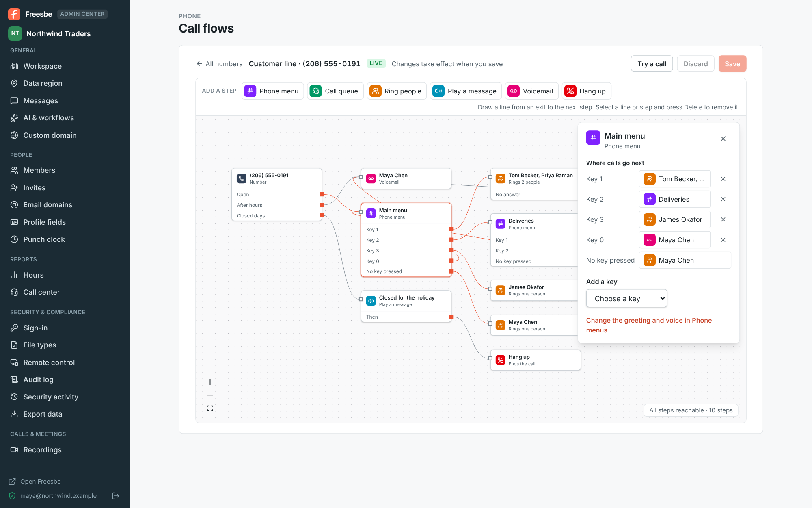This screenshot has height=508, width=812.
Task: Add a Call queue step
Action: tap(335, 91)
